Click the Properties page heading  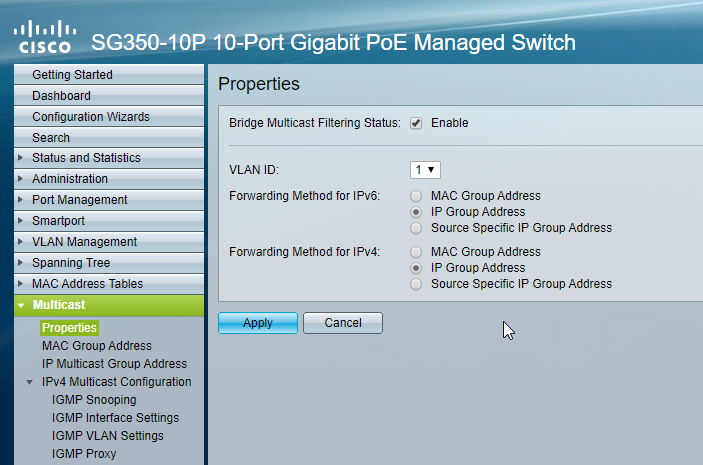(259, 84)
